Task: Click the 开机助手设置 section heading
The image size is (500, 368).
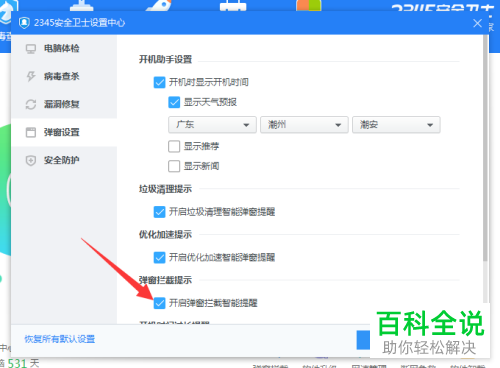Action: pyautogui.click(x=165, y=60)
